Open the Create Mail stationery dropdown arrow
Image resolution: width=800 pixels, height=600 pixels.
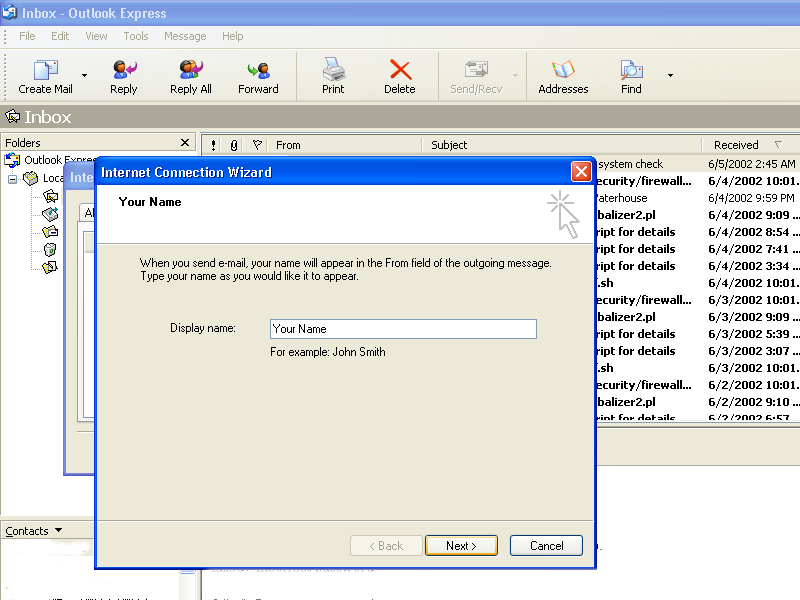(x=84, y=76)
